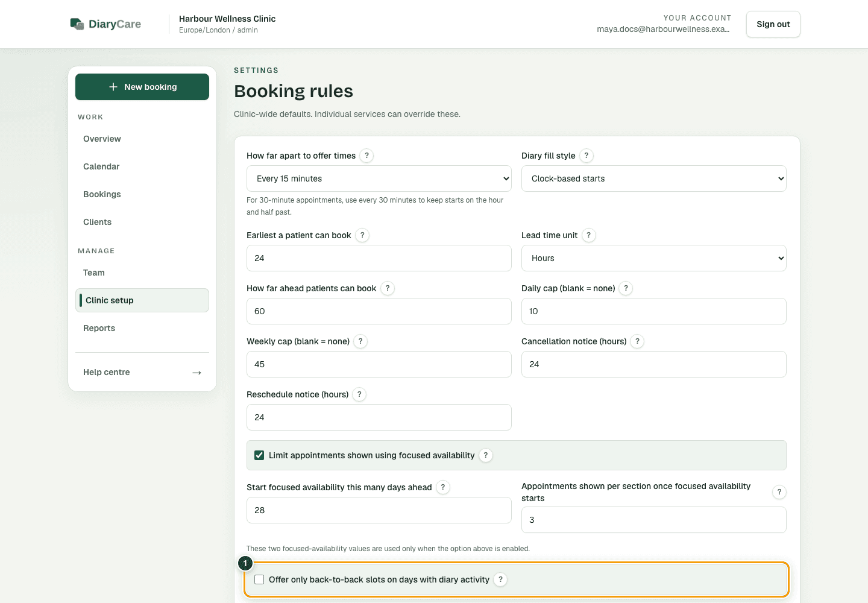Click the Harbour Wellness Clinic name

click(x=227, y=19)
